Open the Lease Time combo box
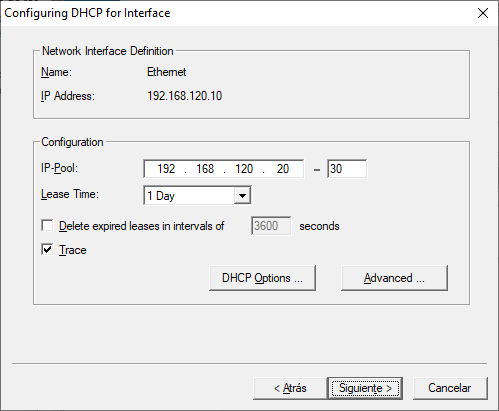Screen dimensions: 499x411 coord(197,195)
